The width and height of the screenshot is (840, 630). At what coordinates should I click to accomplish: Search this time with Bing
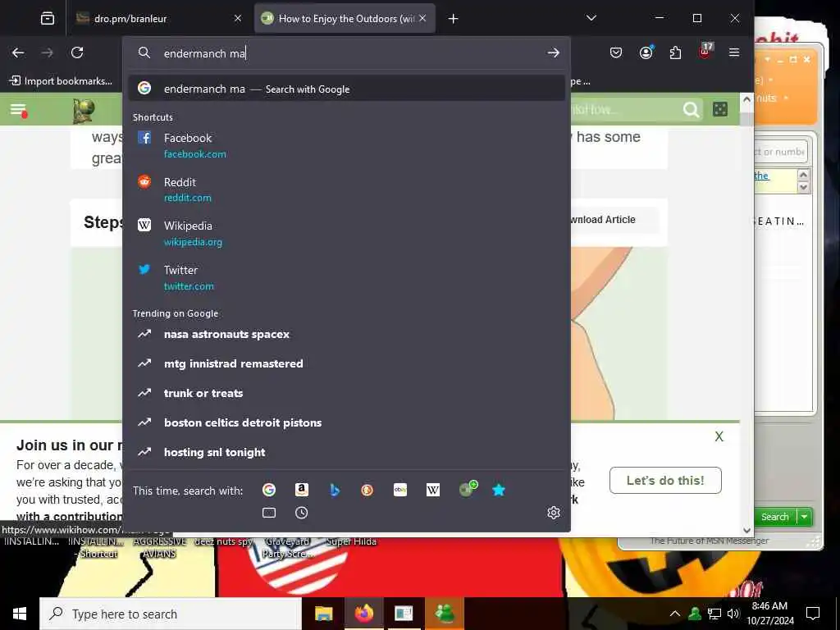335,490
